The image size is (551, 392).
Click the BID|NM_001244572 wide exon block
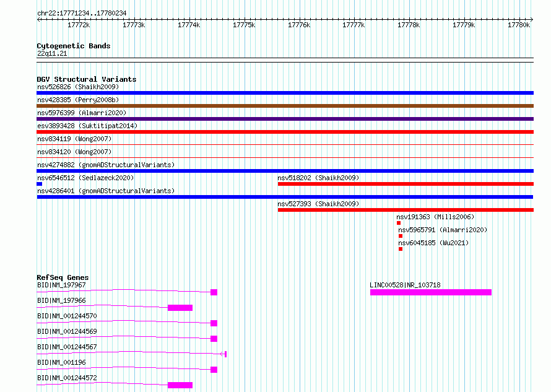point(180,385)
